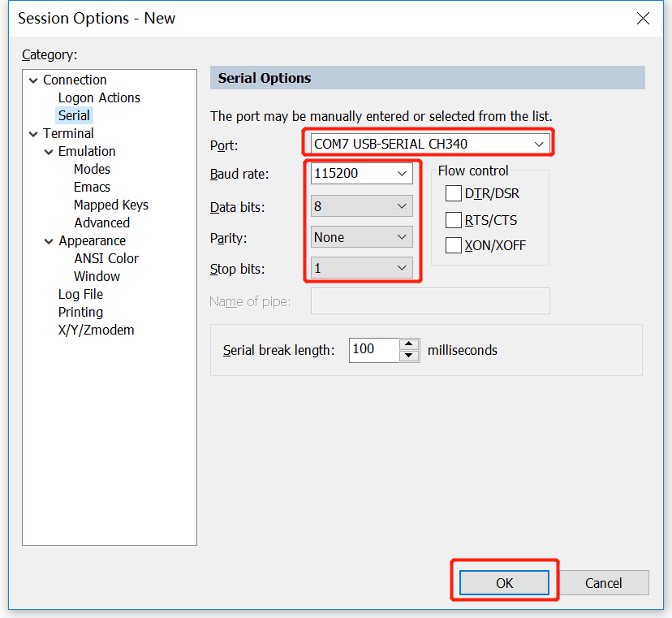
Task: Open the Port dropdown list
Action: pyautogui.click(x=539, y=145)
